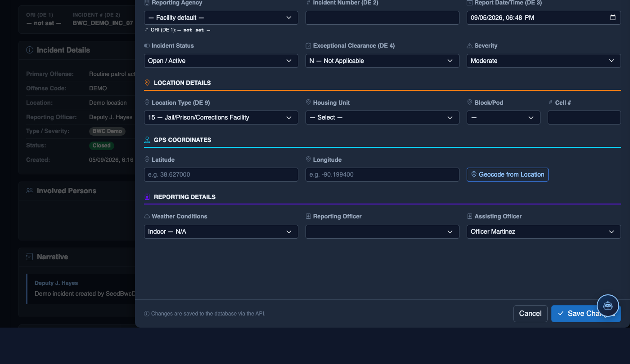
Task: Save Changes to the incident
Action: pyautogui.click(x=586, y=314)
